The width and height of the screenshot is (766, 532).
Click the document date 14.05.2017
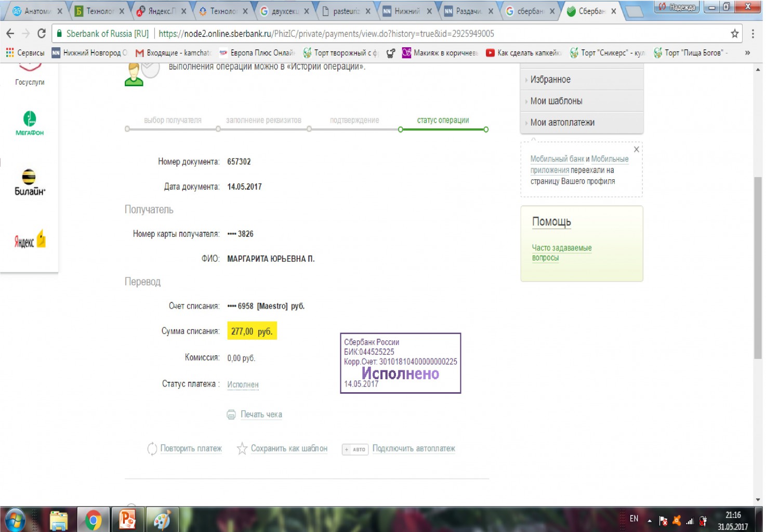pyautogui.click(x=244, y=187)
